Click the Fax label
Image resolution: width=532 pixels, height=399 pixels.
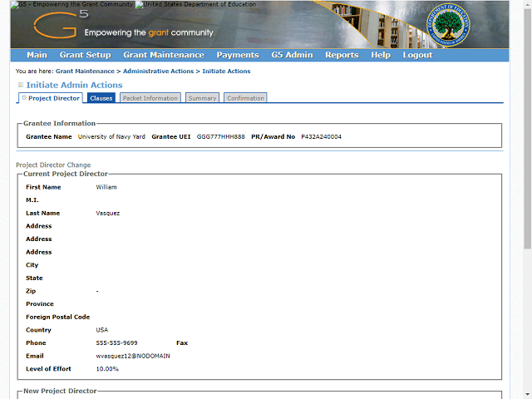click(x=182, y=343)
